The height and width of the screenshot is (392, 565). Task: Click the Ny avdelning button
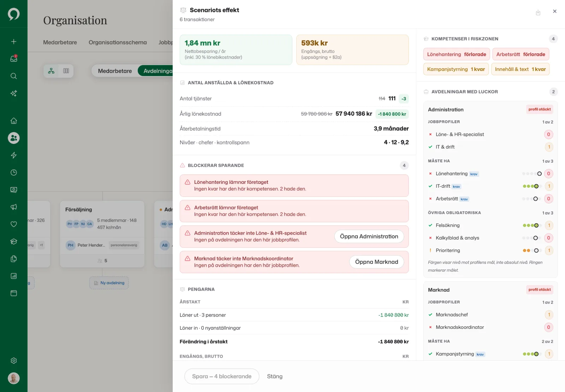pyautogui.click(x=109, y=283)
